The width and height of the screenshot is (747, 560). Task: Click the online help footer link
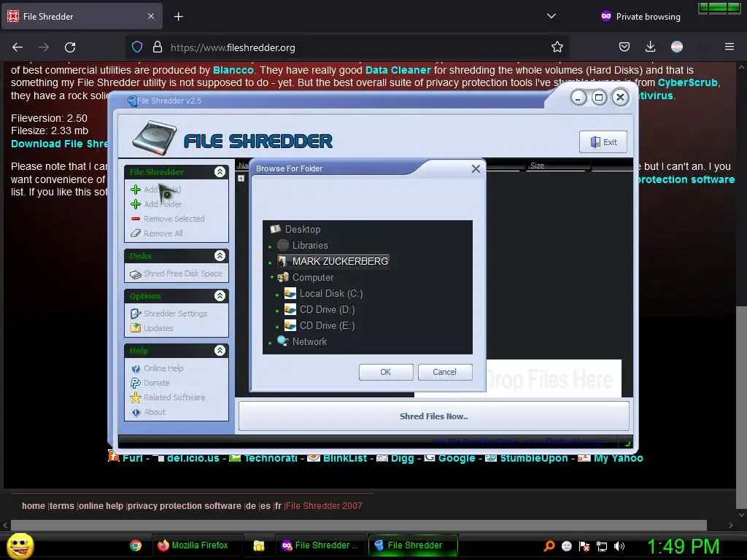tap(101, 506)
